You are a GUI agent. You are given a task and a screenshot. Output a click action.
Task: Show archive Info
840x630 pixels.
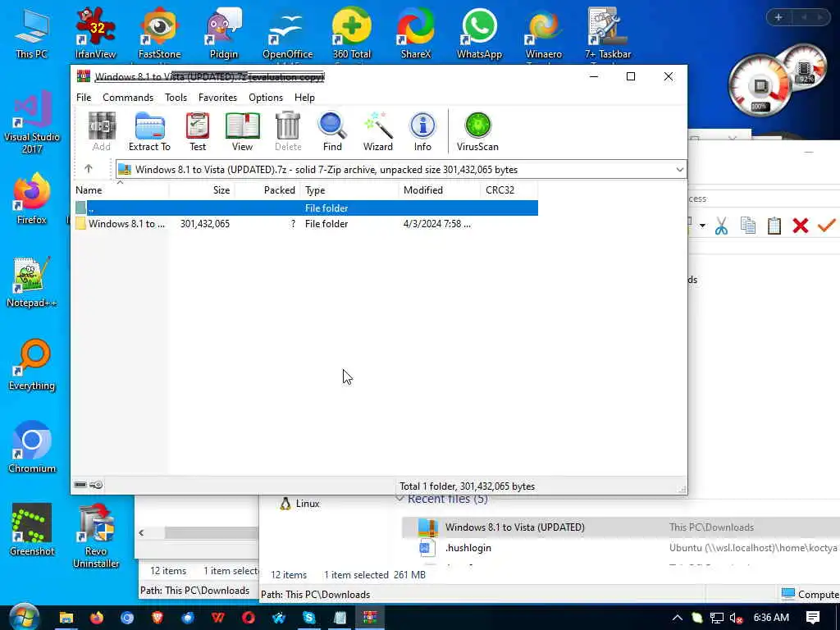(x=422, y=131)
